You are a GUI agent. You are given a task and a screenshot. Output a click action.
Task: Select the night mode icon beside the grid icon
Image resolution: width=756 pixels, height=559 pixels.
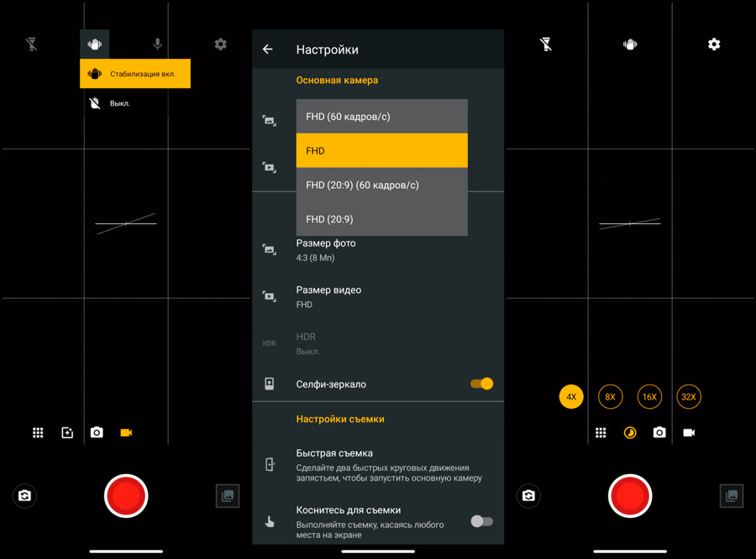630,432
